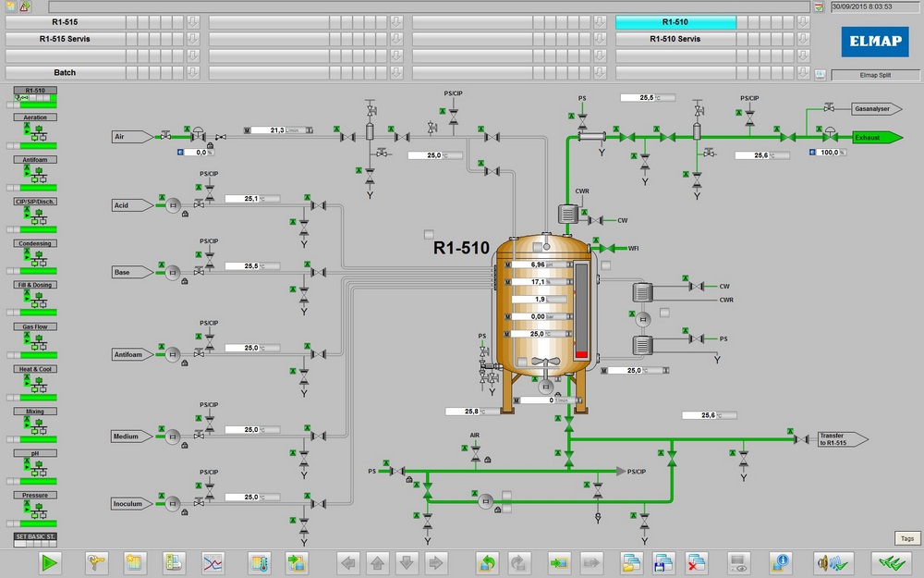Toggle the auto mode indicator on Base pump
The image size is (924, 578).
[162, 263]
